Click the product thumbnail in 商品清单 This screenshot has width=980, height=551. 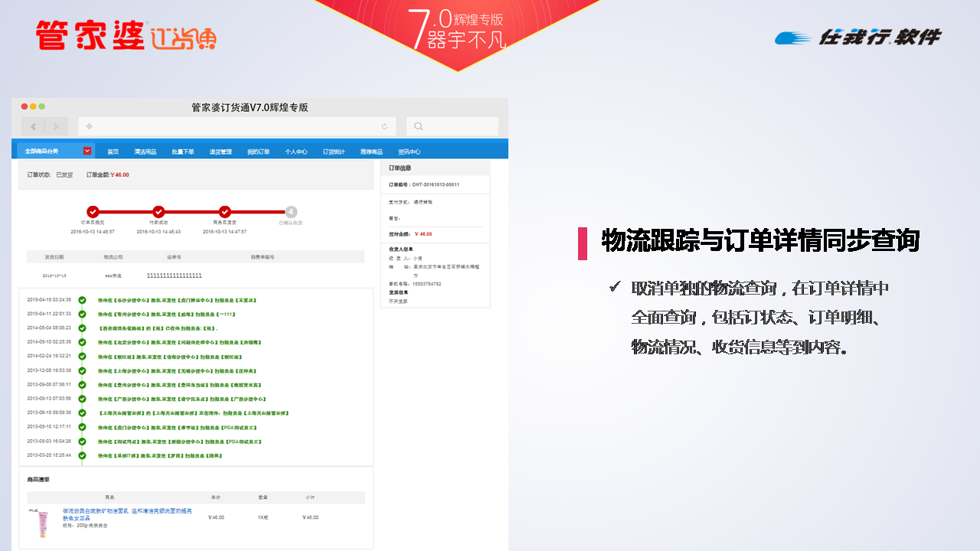38,523
